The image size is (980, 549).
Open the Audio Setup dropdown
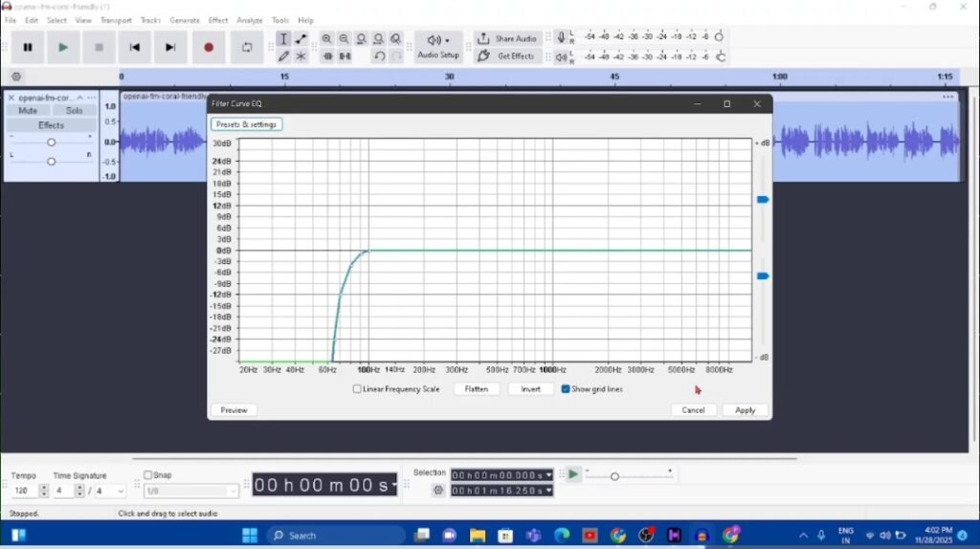tap(438, 47)
